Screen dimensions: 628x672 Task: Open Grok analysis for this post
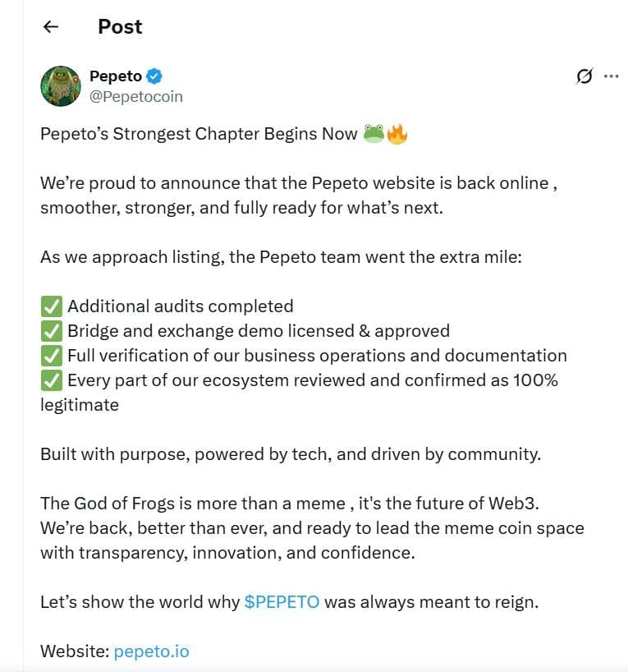point(583,76)
